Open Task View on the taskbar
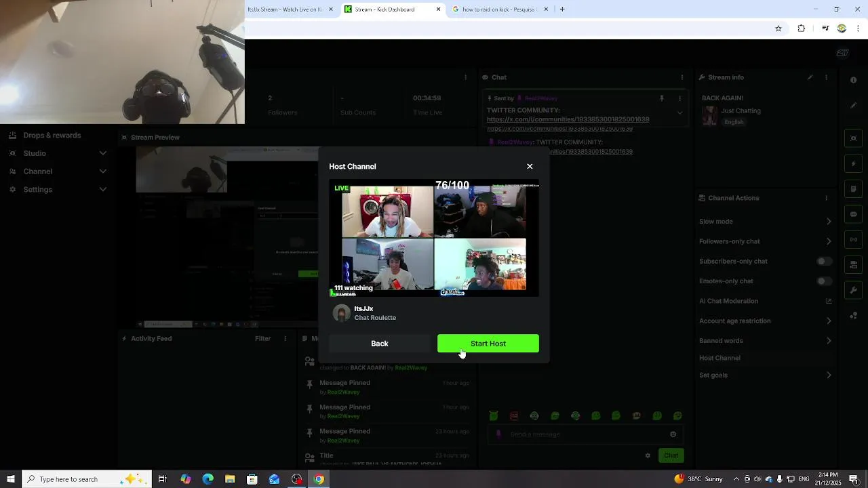This screenshot has height=488, width=868. pyautogui.click(x=163, y=479)
